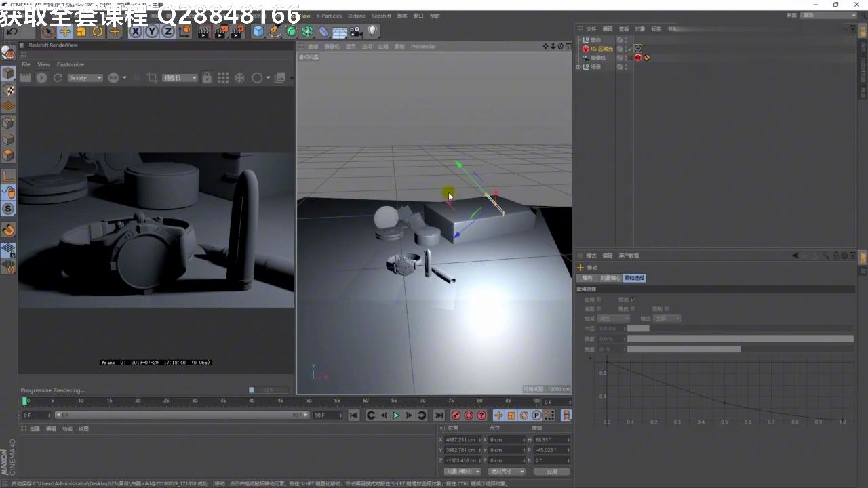Click the 应用 button in the coordinates panel

553,471
